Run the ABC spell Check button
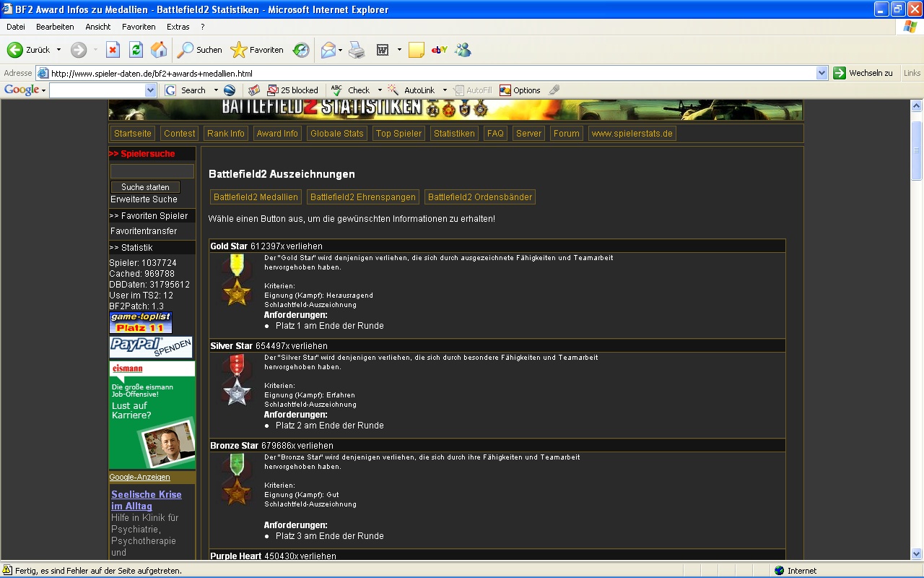 [x=352, y=90]
